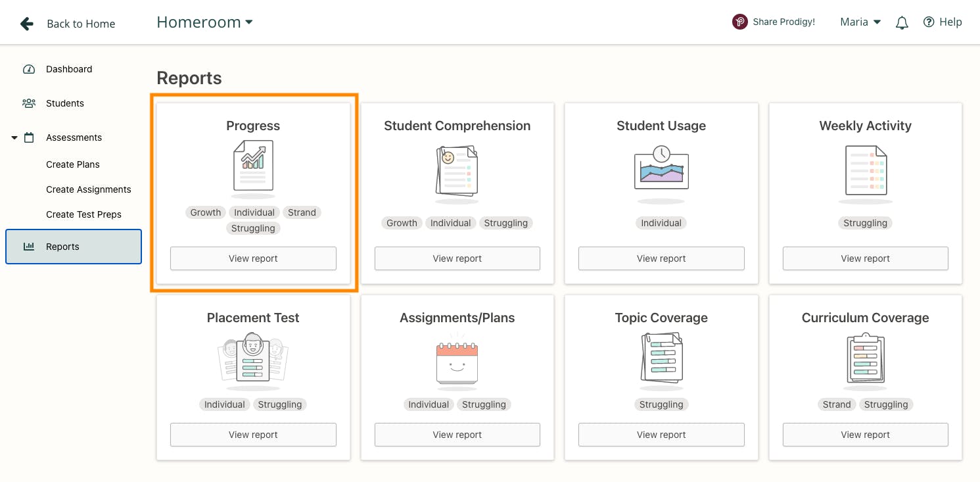This screenshot has height=482, width=980.
Task: Open Create Assignments in sidebar
Action: pos(89,189)
